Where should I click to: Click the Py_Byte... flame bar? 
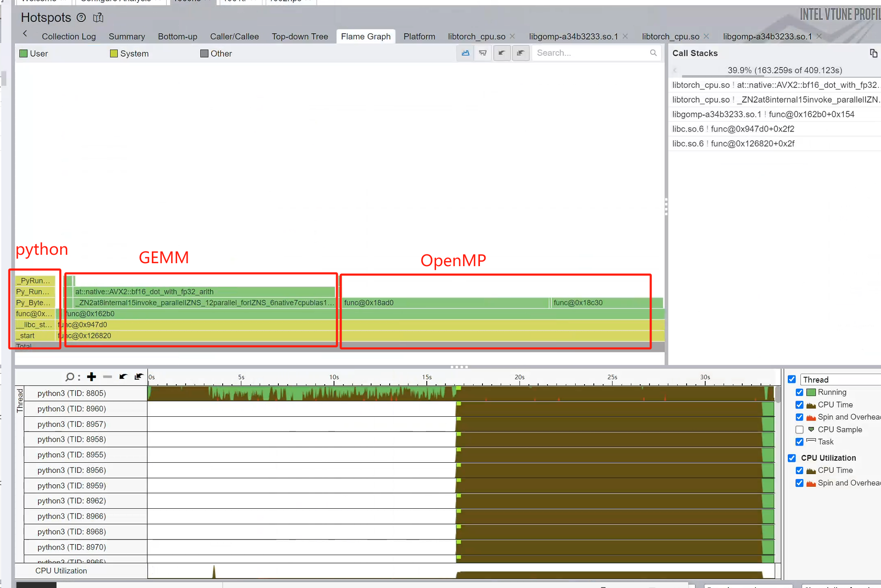coord(35,302)
